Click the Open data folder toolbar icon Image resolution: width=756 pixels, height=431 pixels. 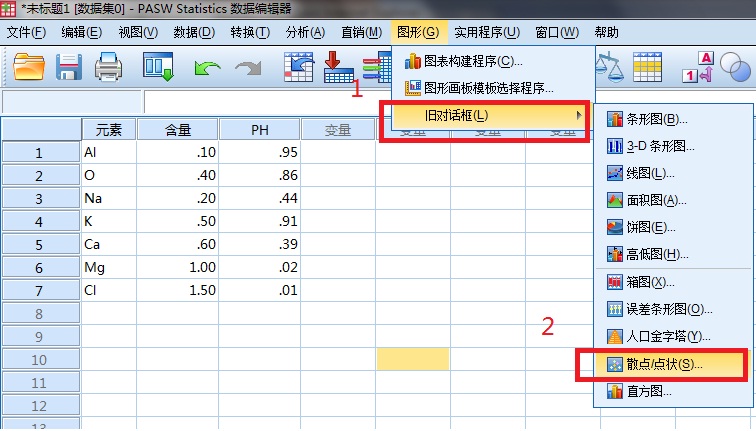[29, 67]
